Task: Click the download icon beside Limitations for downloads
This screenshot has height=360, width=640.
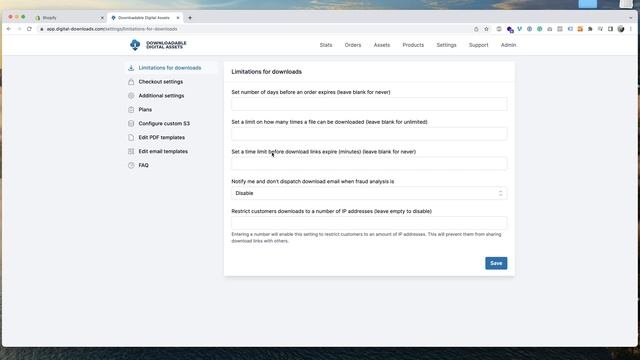Action: click(131, 68)
